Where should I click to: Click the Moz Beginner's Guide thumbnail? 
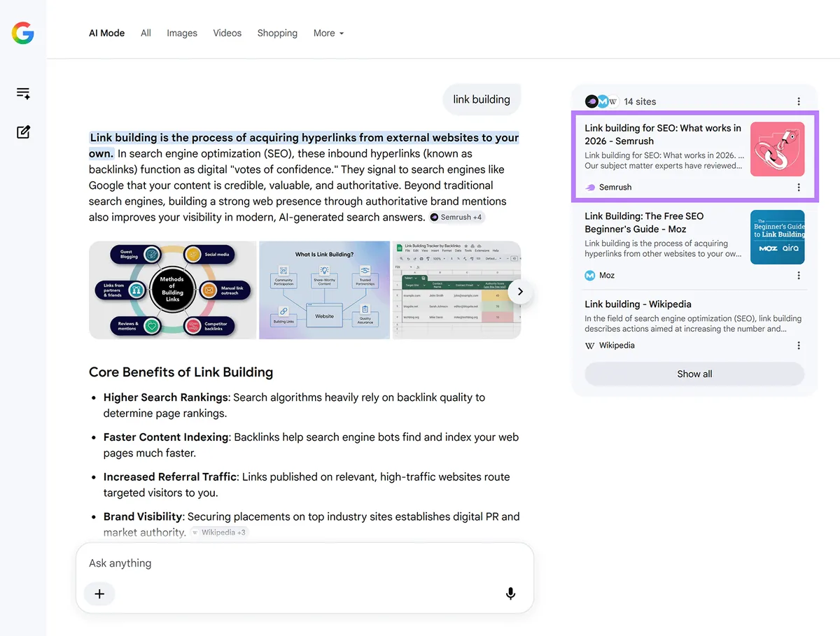coord(777,237)
